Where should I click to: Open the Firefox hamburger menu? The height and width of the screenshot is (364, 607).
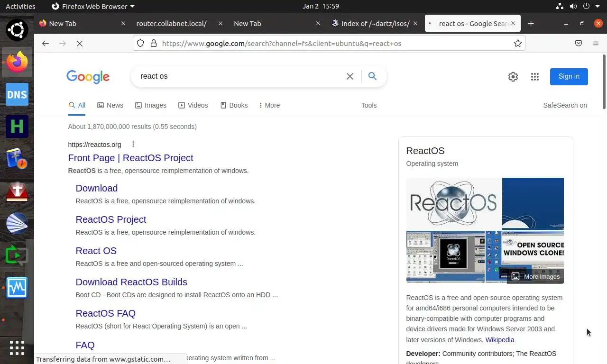coord(596,43)
